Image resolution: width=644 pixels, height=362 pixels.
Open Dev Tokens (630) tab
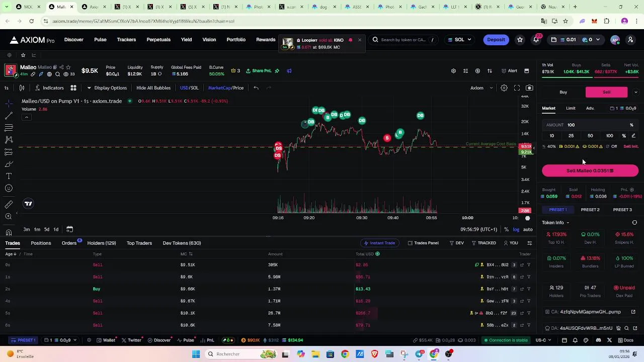[x=182, y=243]
